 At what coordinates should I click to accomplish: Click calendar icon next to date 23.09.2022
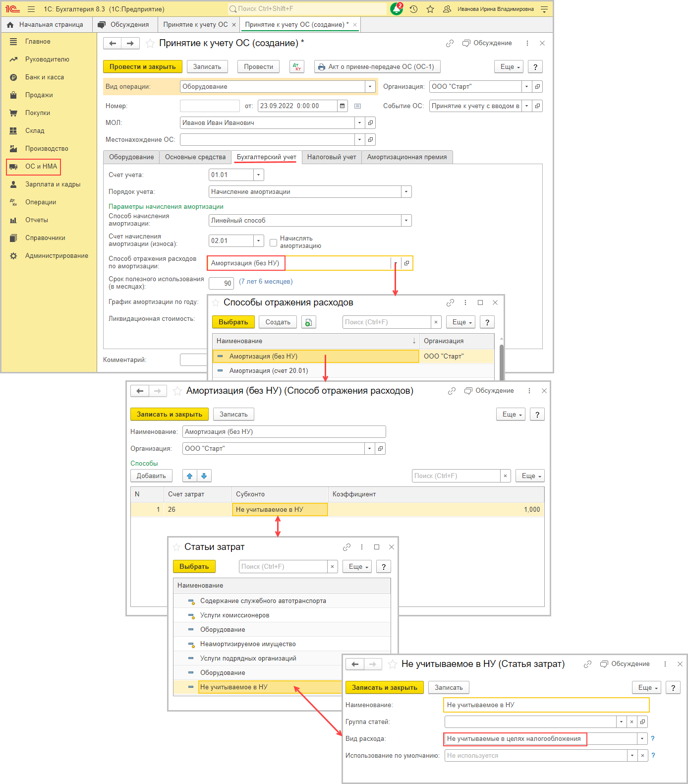(343, 106)
